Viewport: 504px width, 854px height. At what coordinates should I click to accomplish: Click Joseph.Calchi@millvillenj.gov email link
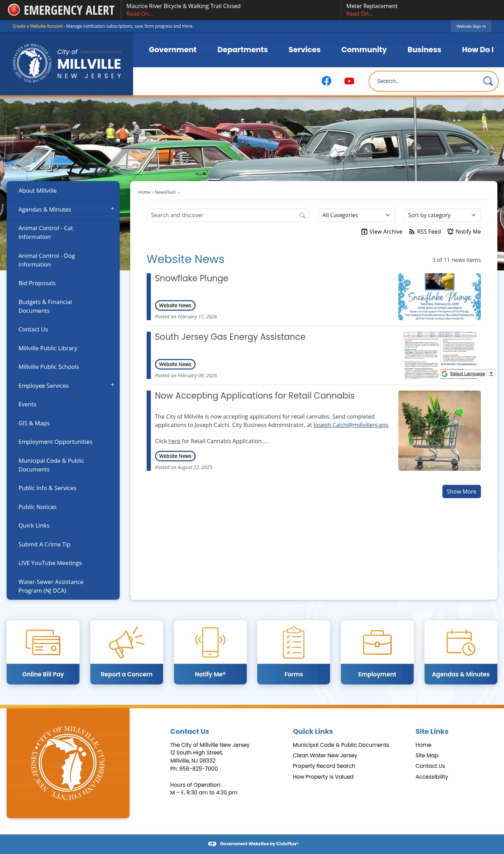tap(351, 425)
